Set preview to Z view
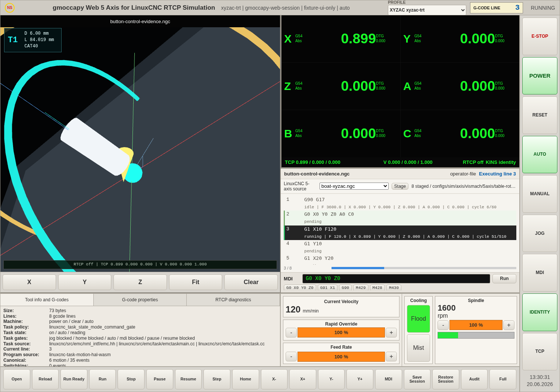The width and height of the screenshot is (560, 392). point(140,282)
